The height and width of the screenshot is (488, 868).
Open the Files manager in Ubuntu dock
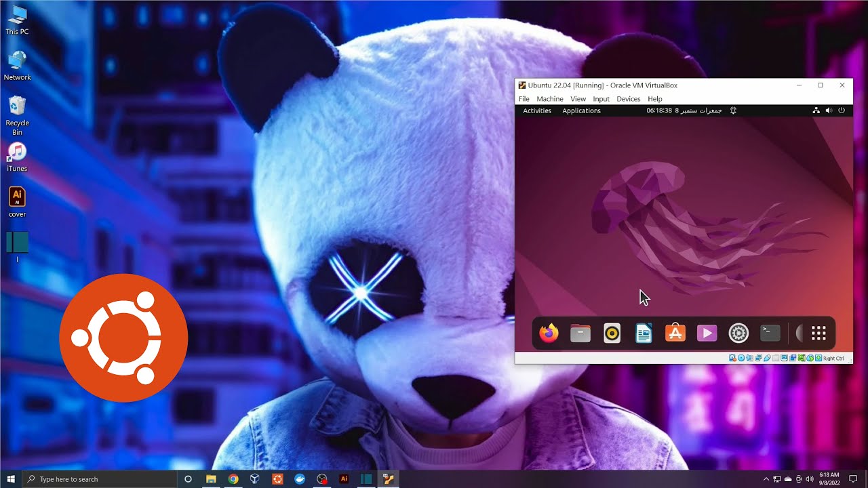pyautogui.click(x=580, y=333)
